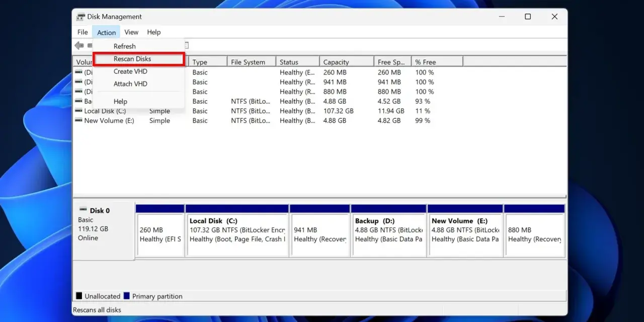Click the 4.52 GB free space cell
Viewport: 644px width, 322px height.
click(389, 101)
